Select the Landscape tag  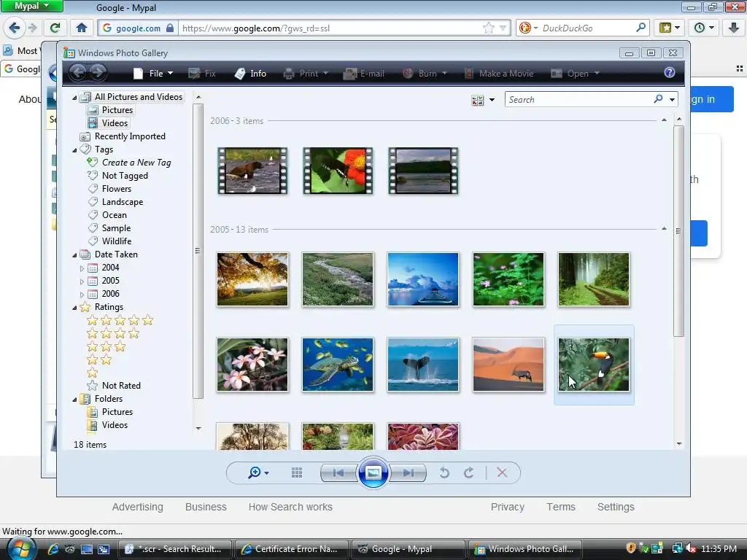[x=115, y=202]
